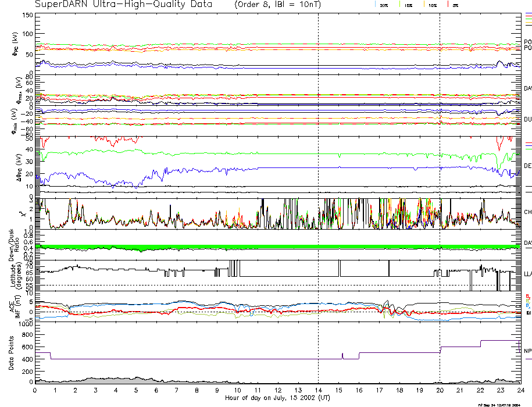Screen dimensions: 532x407
Task: Click the hour 12 tick label
Action: click(278, 391)
